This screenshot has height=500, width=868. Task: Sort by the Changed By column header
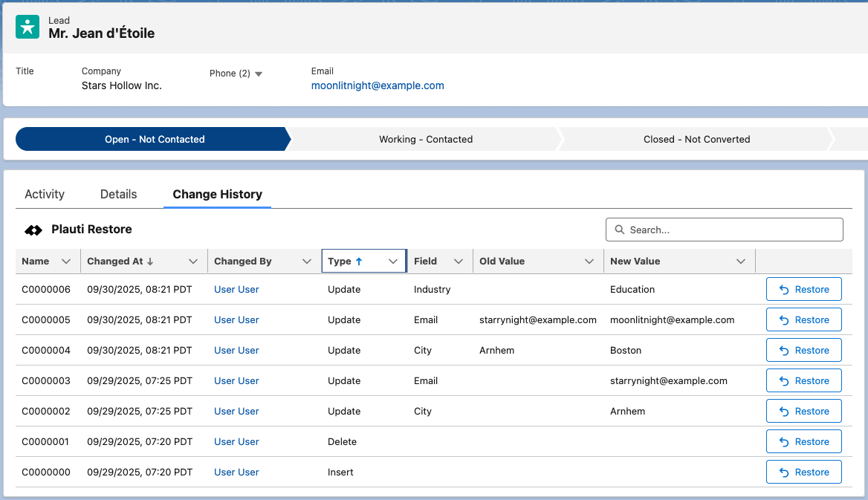243,262
